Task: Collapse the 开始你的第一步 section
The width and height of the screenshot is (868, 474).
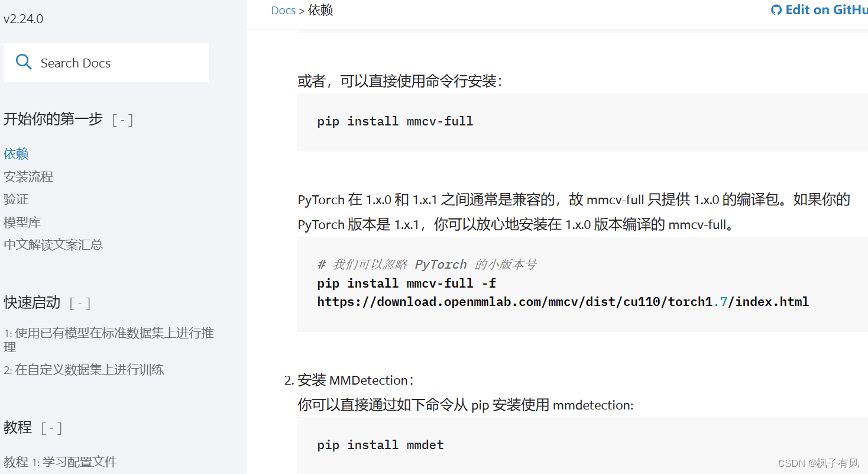Action: [122, 119]
